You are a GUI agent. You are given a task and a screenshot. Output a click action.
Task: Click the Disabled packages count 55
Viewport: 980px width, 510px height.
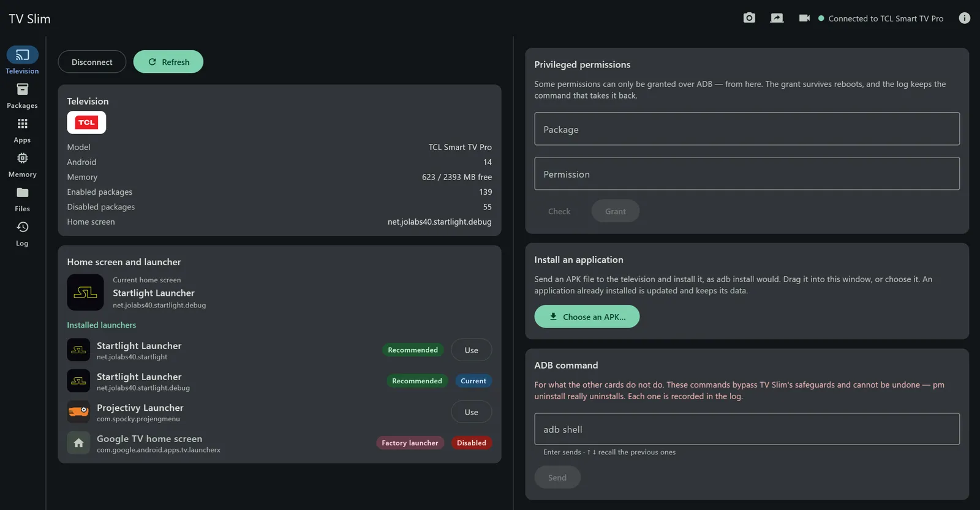[487, 207]
